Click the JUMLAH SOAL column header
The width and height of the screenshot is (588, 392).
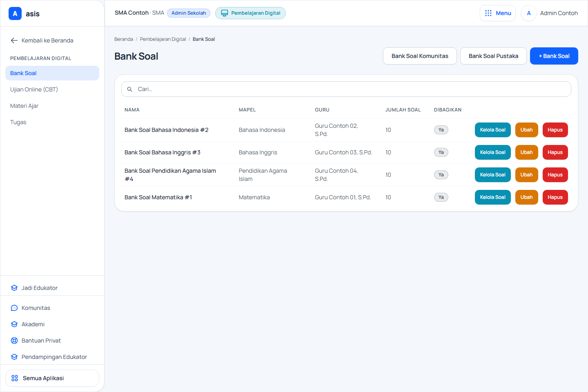403,110
